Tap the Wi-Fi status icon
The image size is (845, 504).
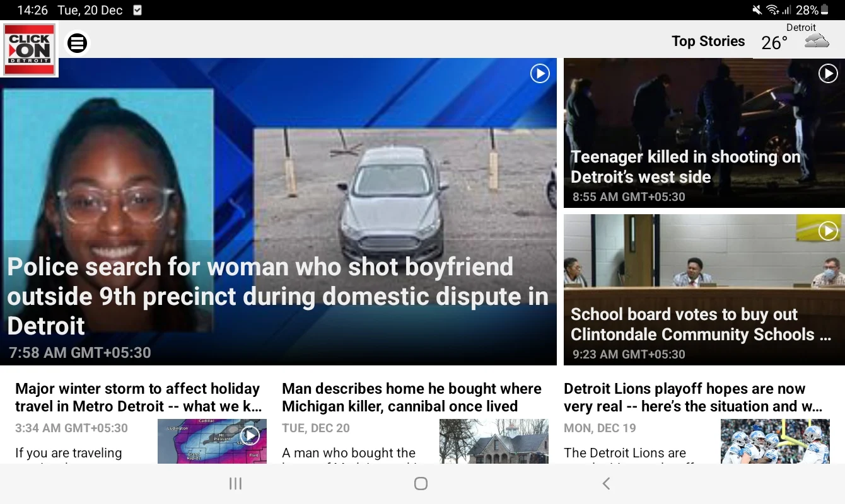[x=773, y=9]
